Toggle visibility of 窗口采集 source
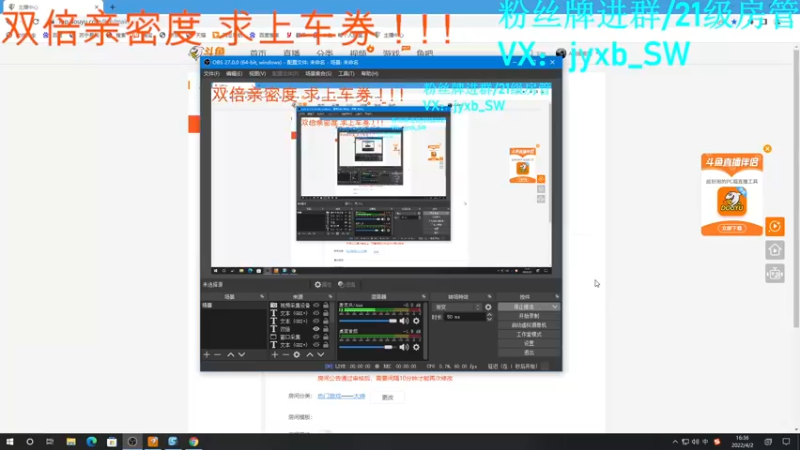Image resolution: width=800 pixels, height=450 pixels. pos(316,337)
